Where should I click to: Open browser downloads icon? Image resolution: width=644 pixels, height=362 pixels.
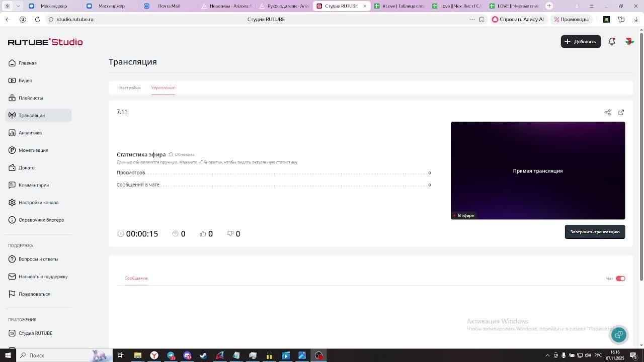click(x=636, y=19)
